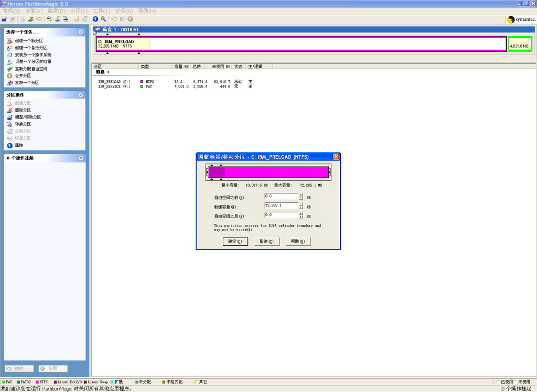Collapse the 0 个操作挂起 panel
This screenshot has height=392, width=537.
[81, 158]
